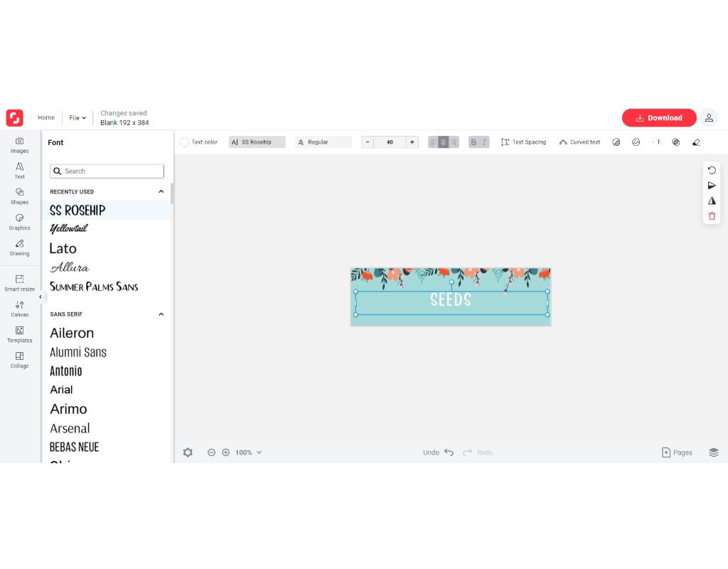728x569 pixels.
Task: Toggle bold formatting on the text
Action: [473, 142]
